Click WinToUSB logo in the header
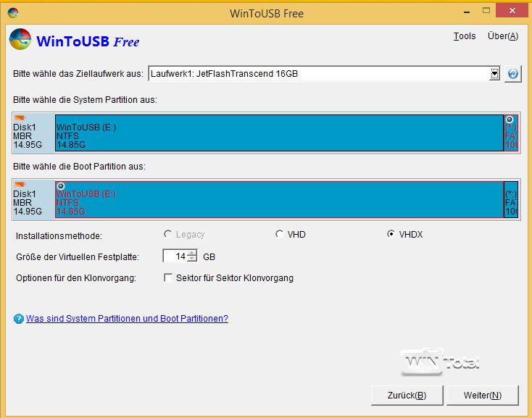This screenshot has width=532, height=418. pos(20,39)
